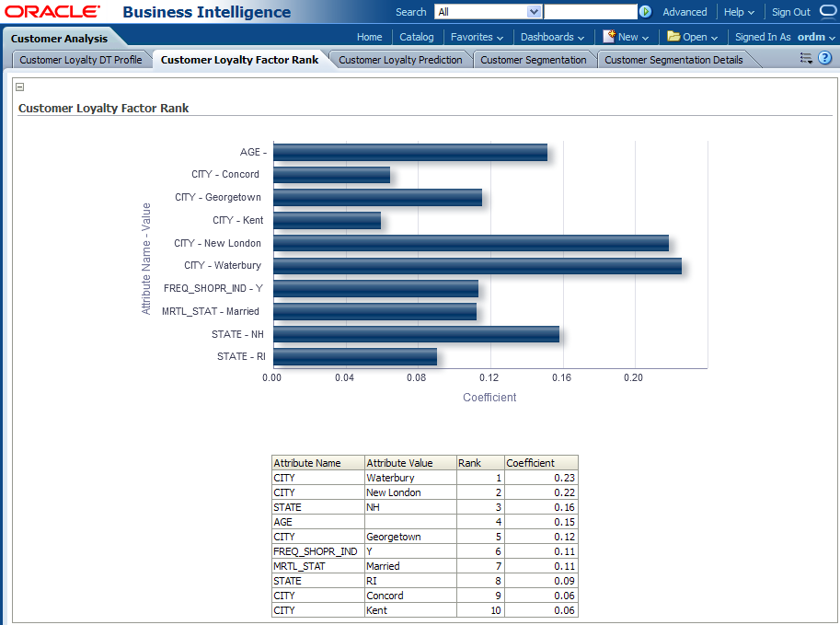Click the Open folder icon

673,37
